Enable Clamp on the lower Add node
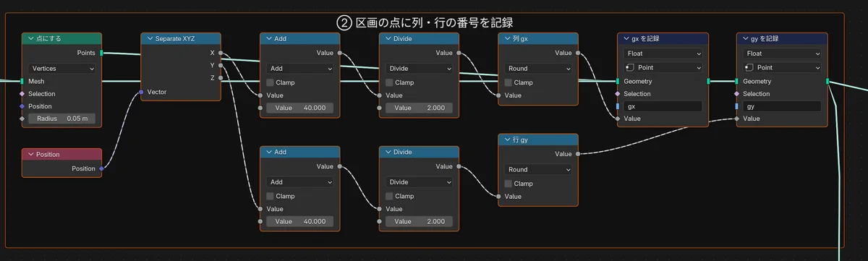This screenshot has width=868, height=261. 271,196
